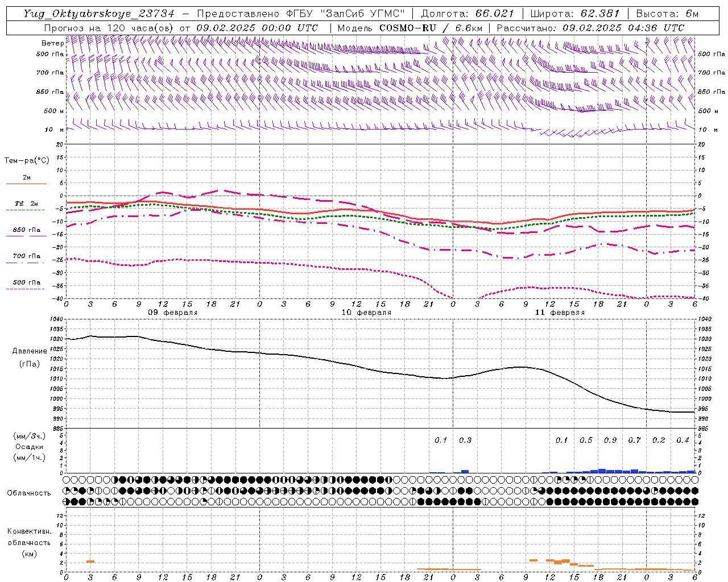Click the 500 гПа temperature legend entry
The image size is (728, 582).
click(x=27, y=282)
